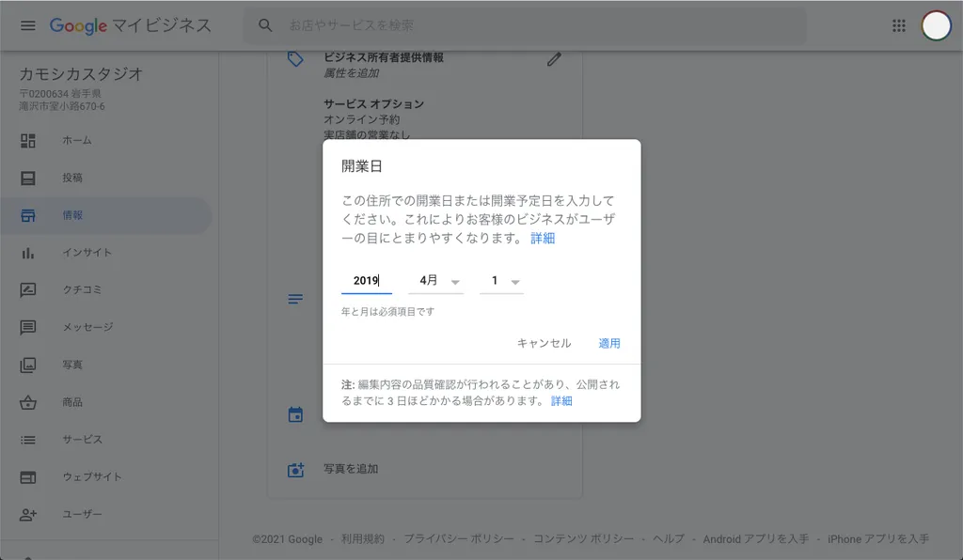This screenshot has height=560, width=963.
Task: Click the description lines icon
Action: (x=295, y=300)
